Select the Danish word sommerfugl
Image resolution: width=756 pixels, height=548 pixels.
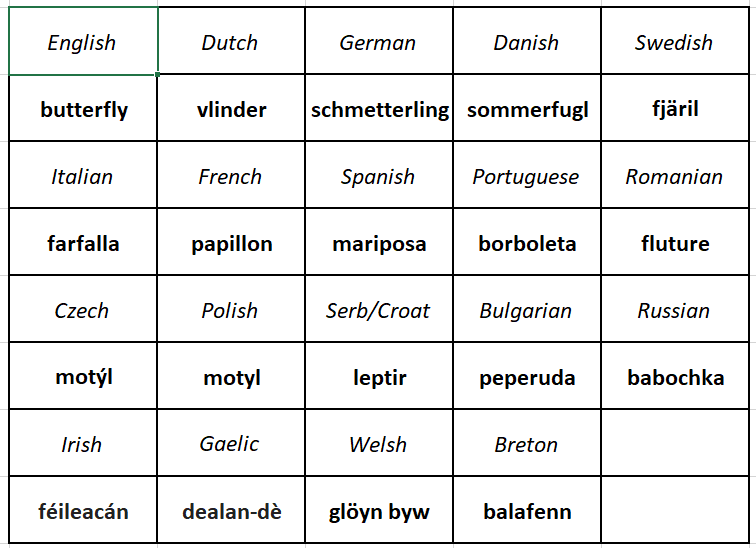[527, 109]
